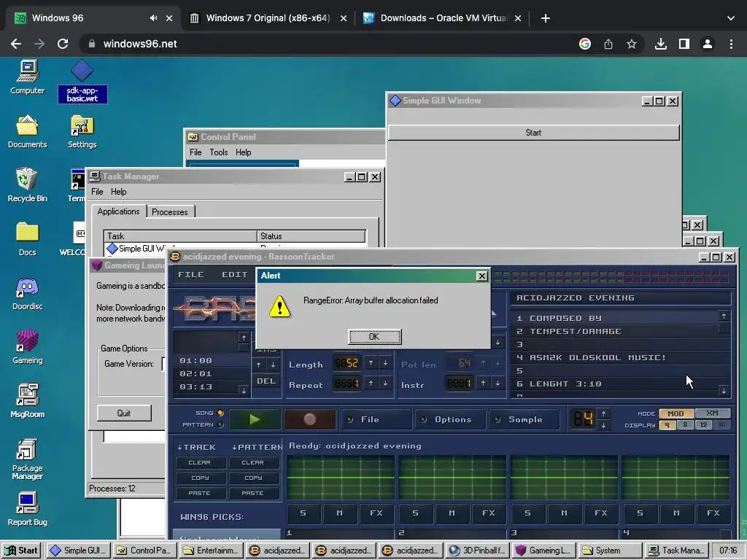747x560 pixels.
Task: Click the BassoonTracker record button
Action: point(309,419)
